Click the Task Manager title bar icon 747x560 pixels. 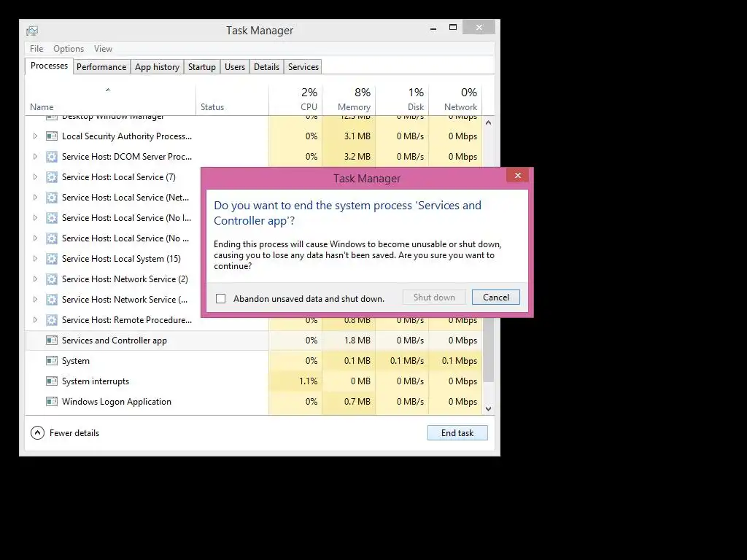32,31
